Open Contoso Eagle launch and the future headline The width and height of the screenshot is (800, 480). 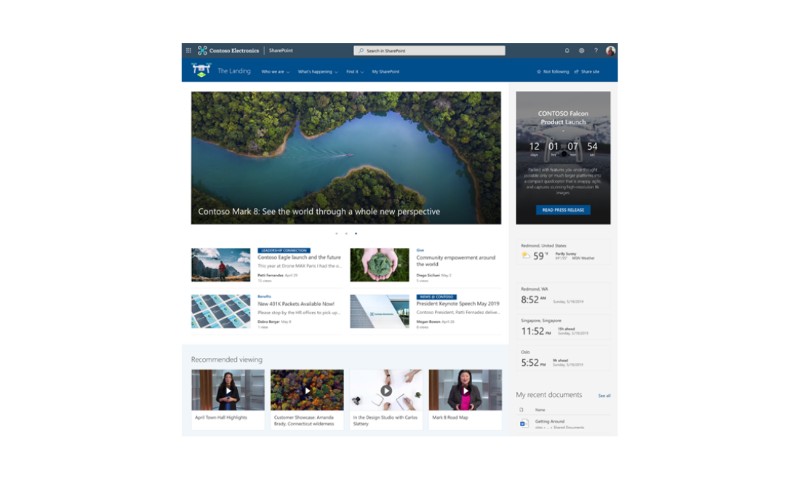299,258
